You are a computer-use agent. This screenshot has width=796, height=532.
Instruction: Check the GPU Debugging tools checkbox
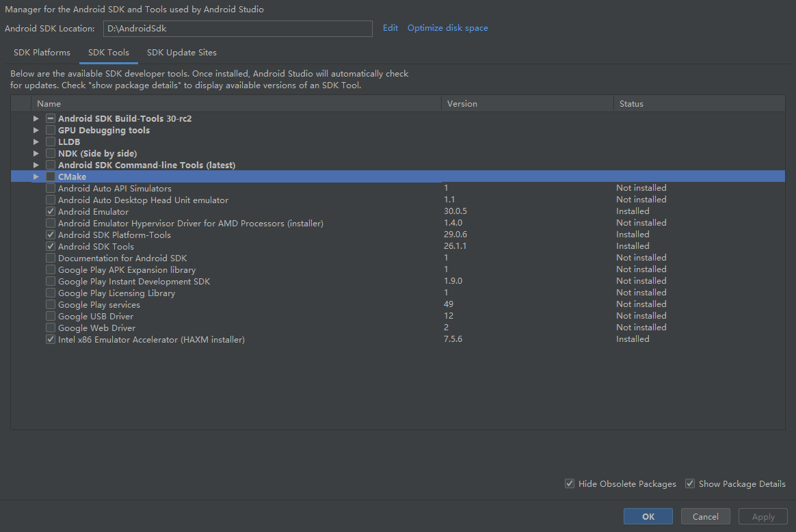click(50, 131)
